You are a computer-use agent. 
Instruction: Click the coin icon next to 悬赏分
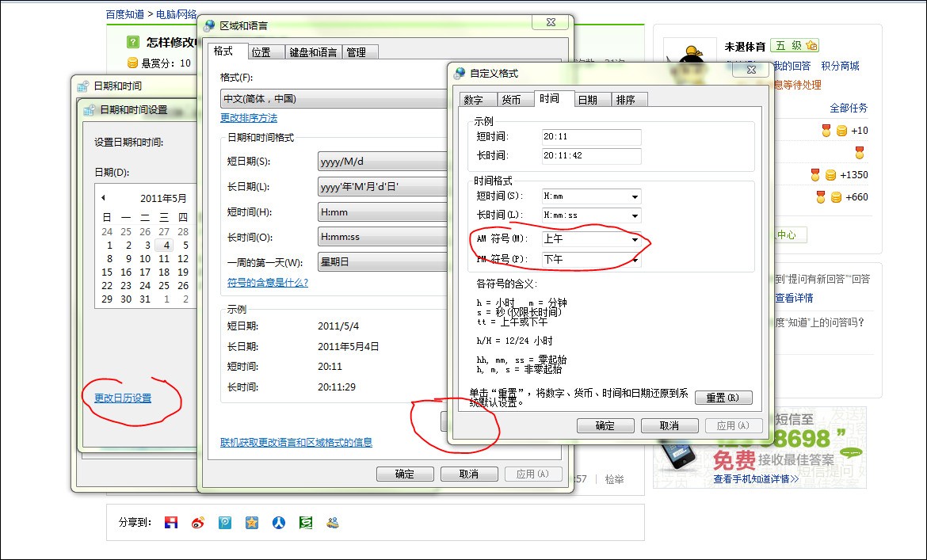(133, 63)
